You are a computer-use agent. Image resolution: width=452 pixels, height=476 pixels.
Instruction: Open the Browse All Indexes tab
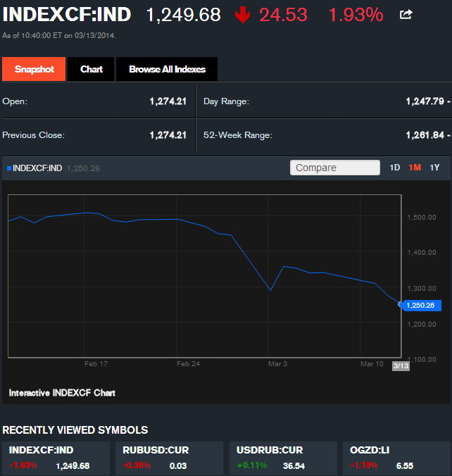click(167, 69)
